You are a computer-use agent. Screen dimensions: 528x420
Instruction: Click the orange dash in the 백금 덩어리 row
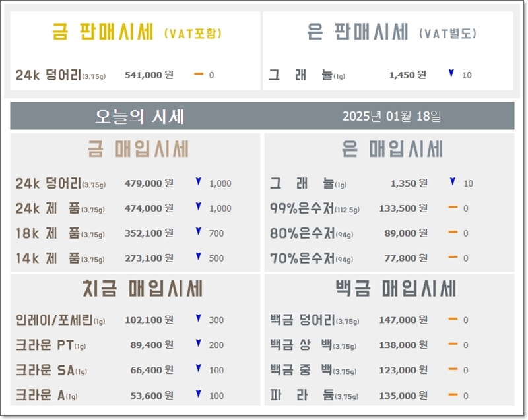pyautogui.click(x=453, y=319)
